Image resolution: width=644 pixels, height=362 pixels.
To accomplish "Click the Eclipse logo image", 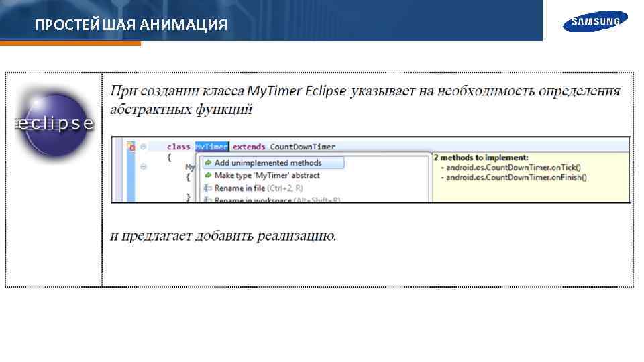I will pos(54,122).
